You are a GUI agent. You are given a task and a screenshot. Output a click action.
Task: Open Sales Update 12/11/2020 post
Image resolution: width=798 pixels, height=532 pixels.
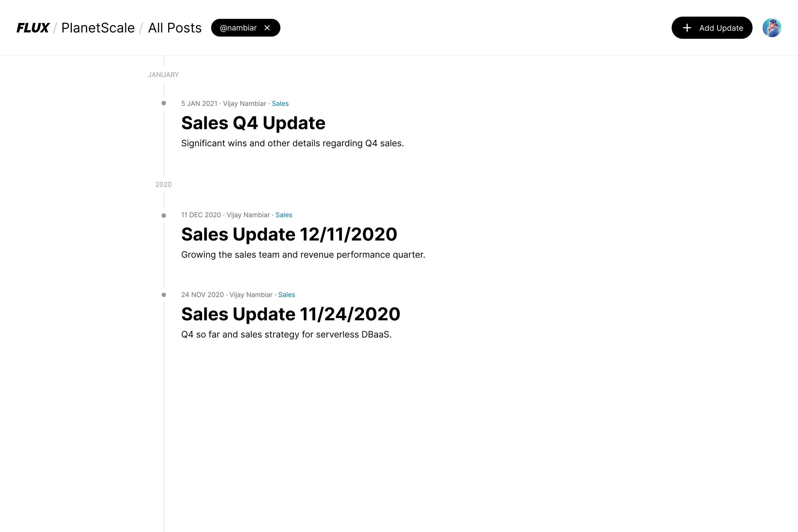pyautogui.click(x=289, y=234)
